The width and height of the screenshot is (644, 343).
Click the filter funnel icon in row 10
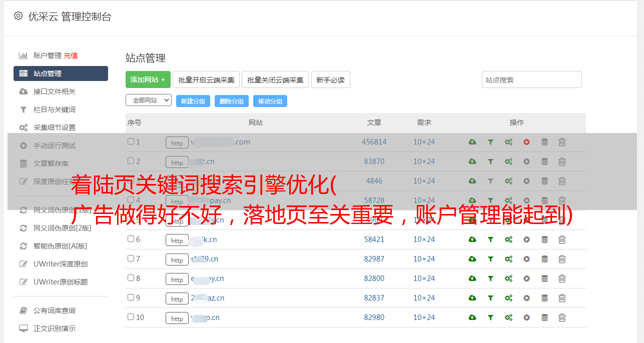click(x=490, y=317)
